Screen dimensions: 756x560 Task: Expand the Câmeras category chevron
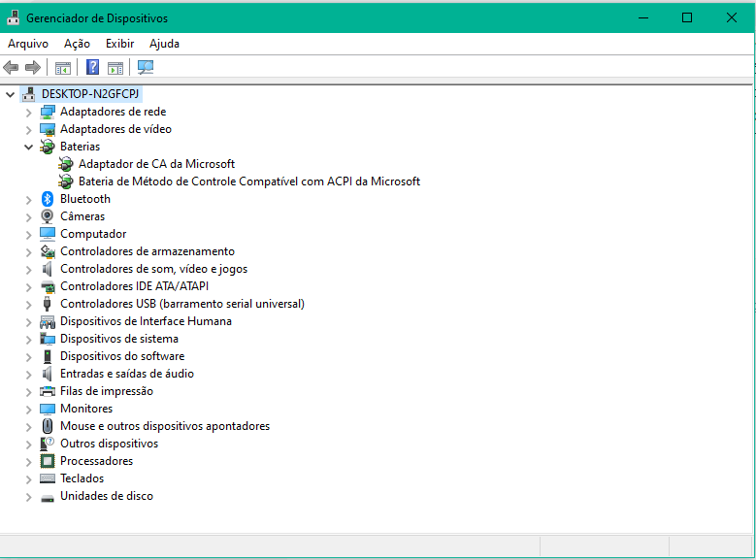click(x=28, y=217)
